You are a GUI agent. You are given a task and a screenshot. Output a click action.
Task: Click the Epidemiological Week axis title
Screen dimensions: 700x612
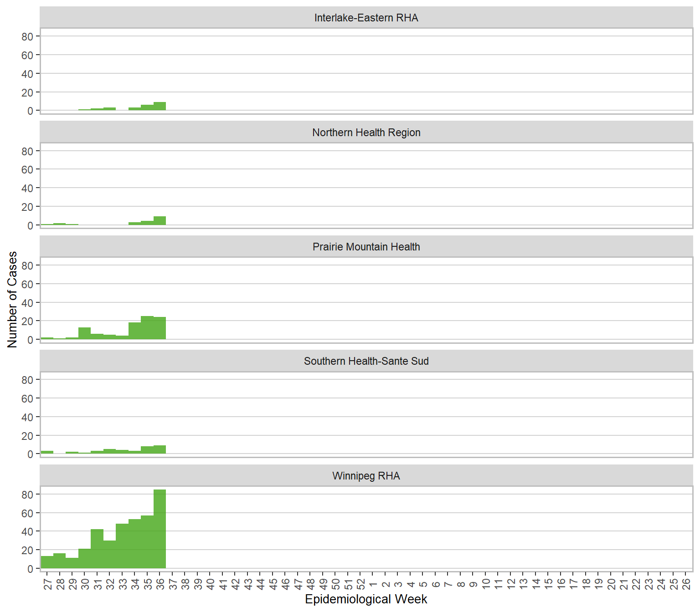(366, 599)
